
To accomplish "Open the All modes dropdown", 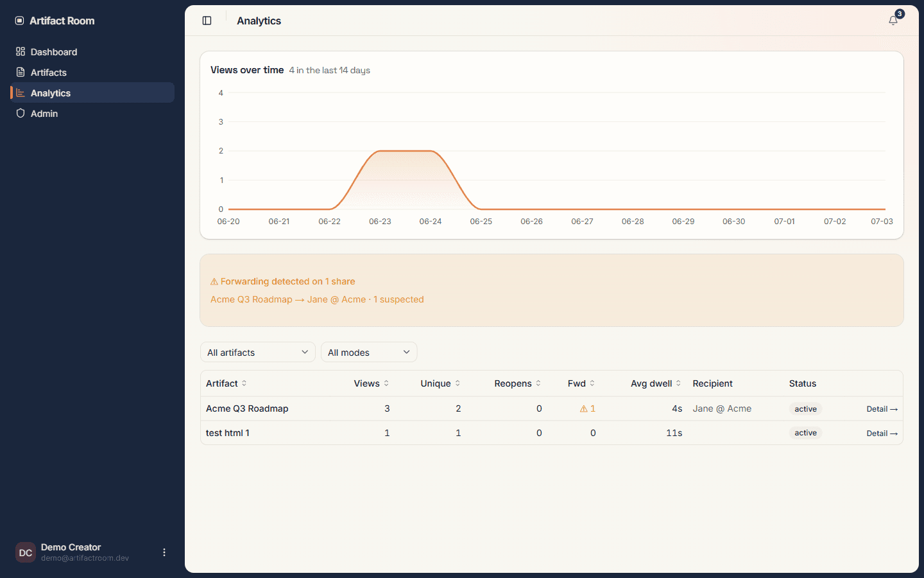I will tap(369, 352).
